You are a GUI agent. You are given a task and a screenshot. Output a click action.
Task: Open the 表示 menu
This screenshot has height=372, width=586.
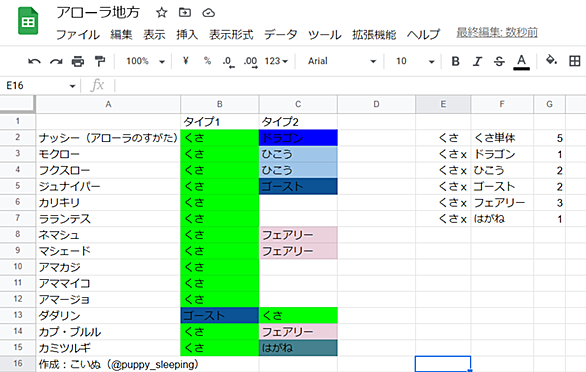point(154,35)
